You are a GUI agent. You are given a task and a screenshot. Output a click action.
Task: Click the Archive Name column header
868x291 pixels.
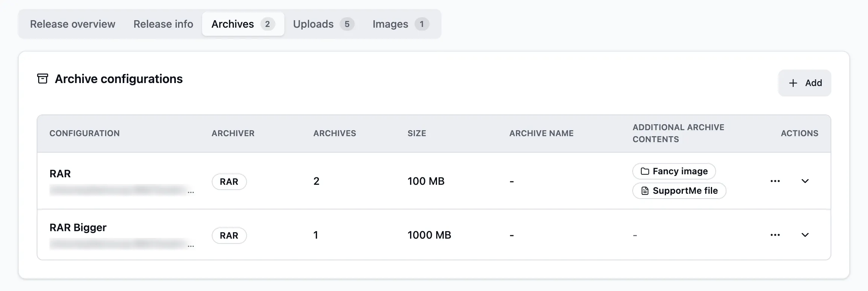pos(541,133)
